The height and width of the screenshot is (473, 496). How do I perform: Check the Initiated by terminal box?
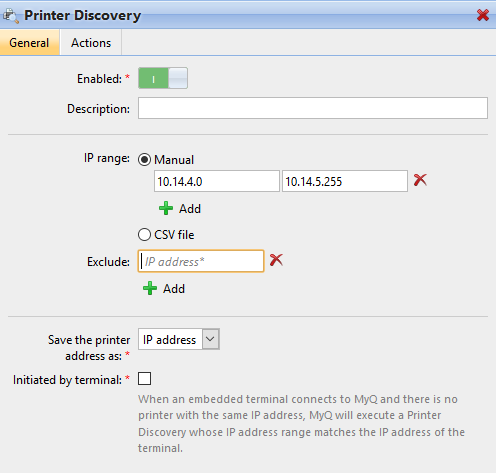tap(144, 379)
